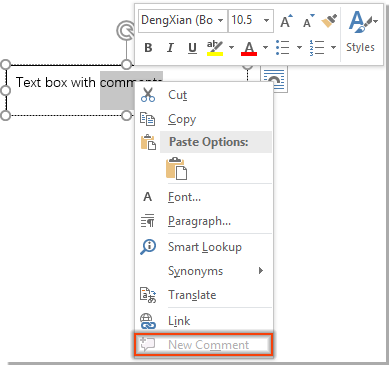Choose Copy from context menu
Viewport: 389px width, 365px height.
click(x=204, y=119)
